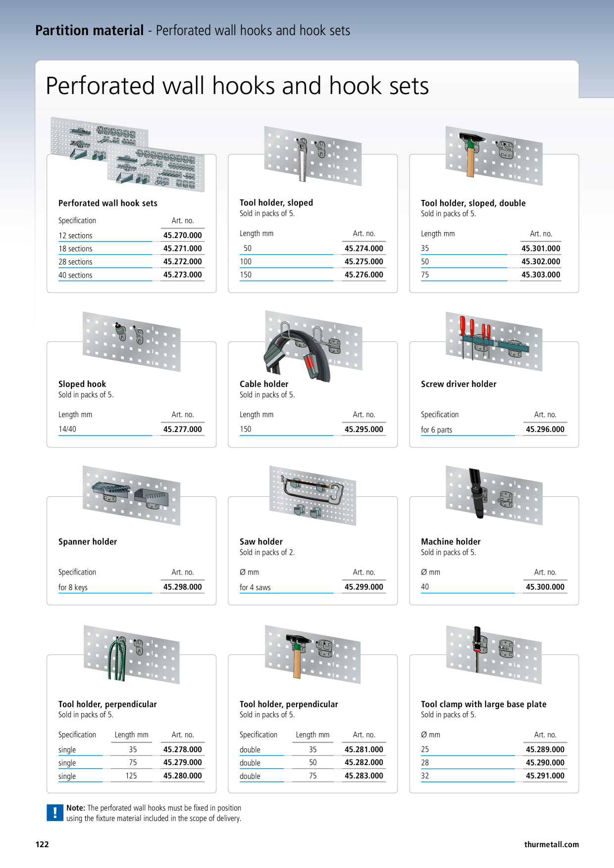The width and height of the screenshot is (614, 868).
Task: Click the 'Tool clamp with large base plate' heading
Action: (x=484, y=704)
